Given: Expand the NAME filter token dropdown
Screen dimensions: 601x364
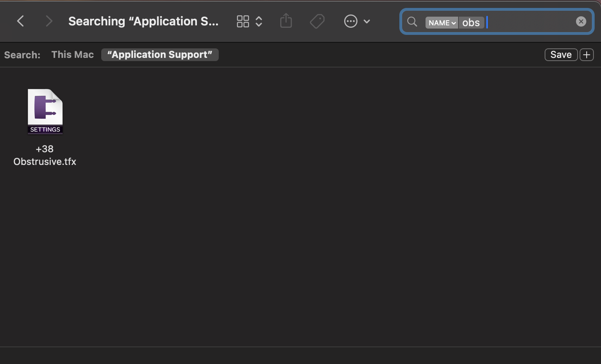Looking at the screenshot, I should coord(441,23).
